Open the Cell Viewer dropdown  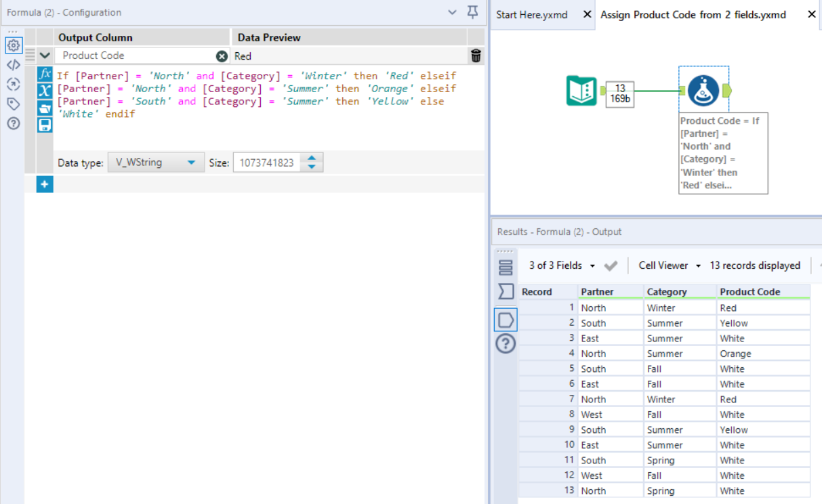670,266
